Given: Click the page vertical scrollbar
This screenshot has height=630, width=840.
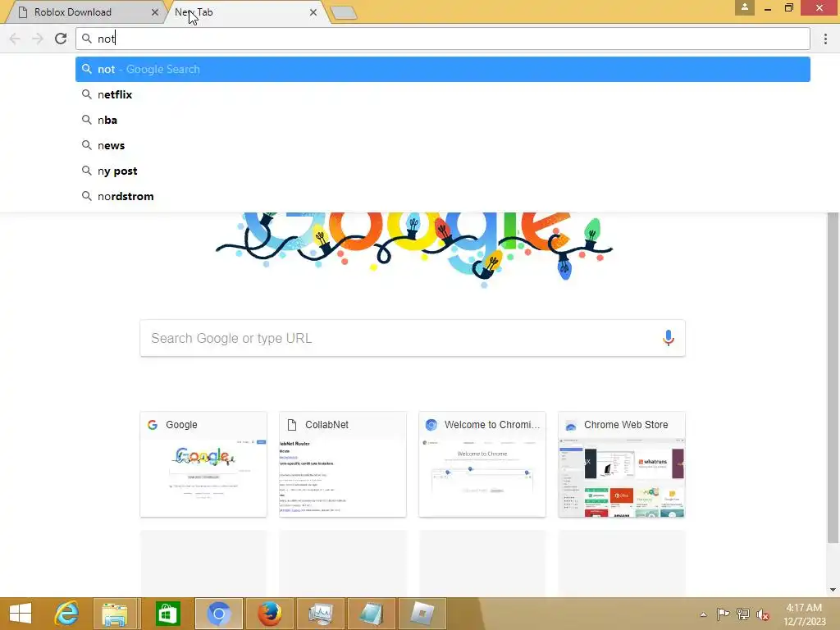Looking at the screenshot, I should coord(833,377).
